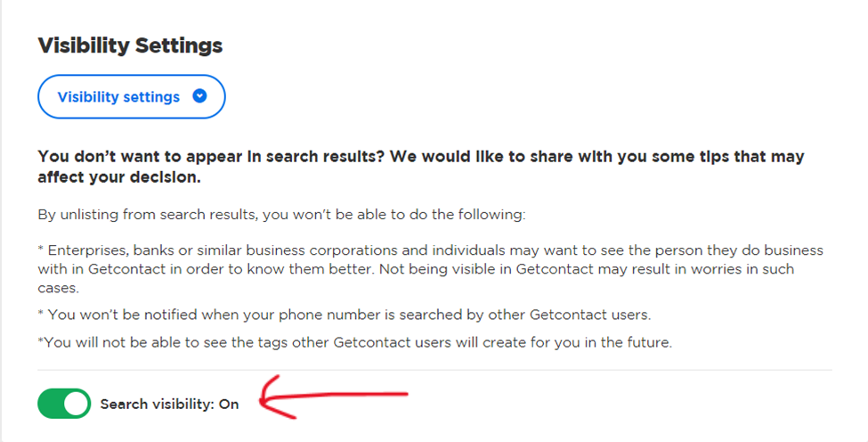Click the "You won't be notified" bullet

(x=345, y=315)
